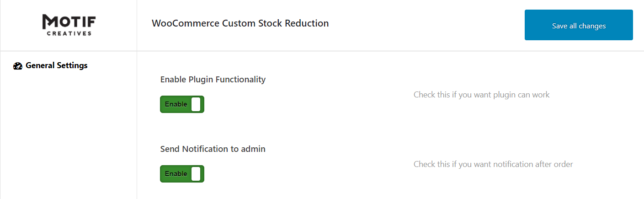Click white knob on admin notification toggle

click(x=196, y=174)
